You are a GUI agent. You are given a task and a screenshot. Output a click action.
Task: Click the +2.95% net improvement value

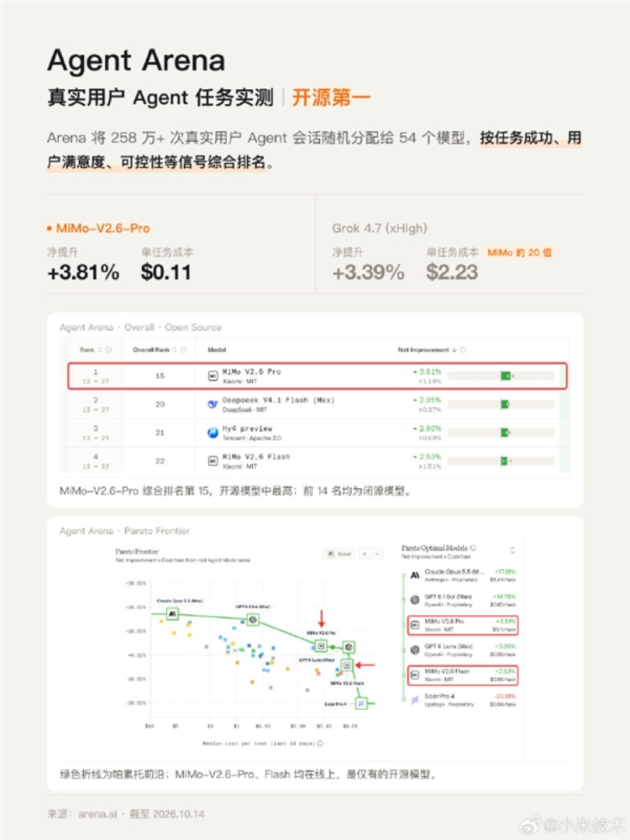[x=428, y=400]
